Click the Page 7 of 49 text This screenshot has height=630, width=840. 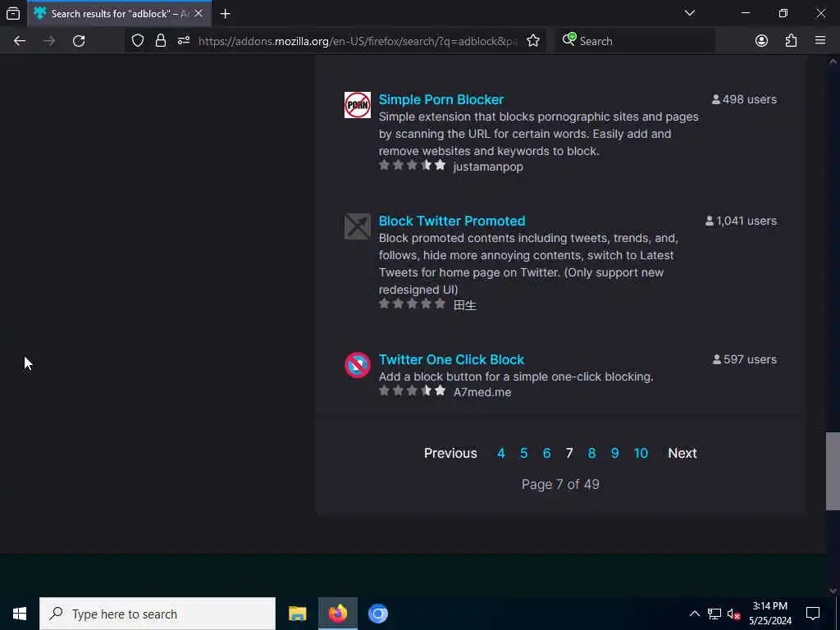point(560,484)
